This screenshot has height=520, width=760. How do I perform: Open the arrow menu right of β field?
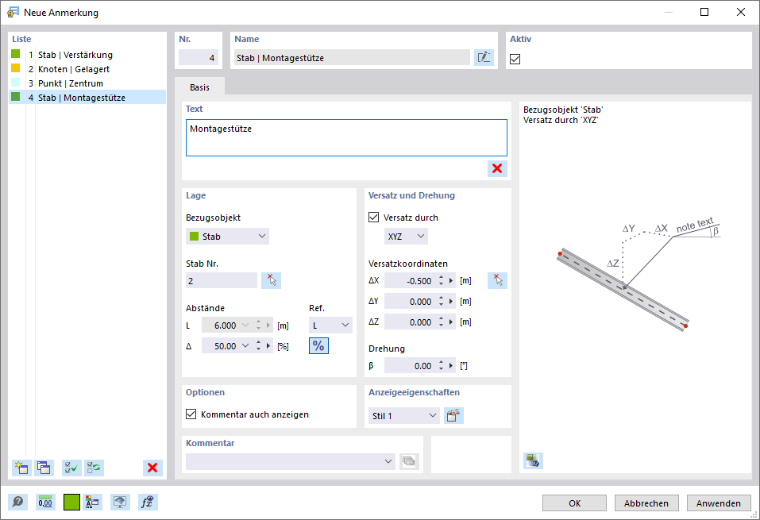pos(451,366)
